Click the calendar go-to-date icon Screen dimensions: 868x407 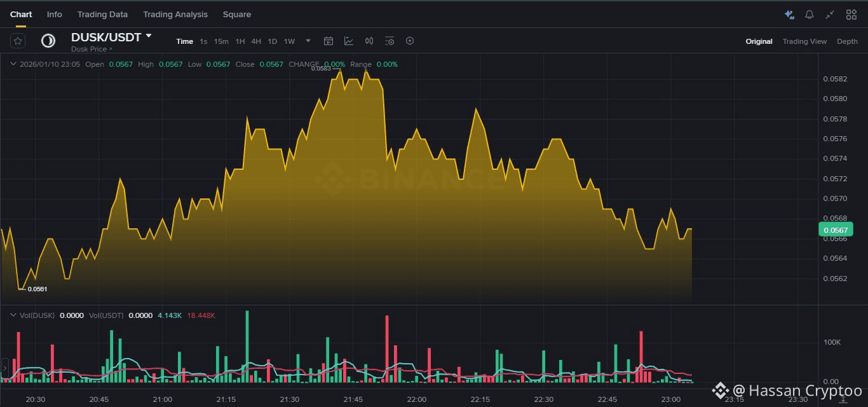click(329, 41)
